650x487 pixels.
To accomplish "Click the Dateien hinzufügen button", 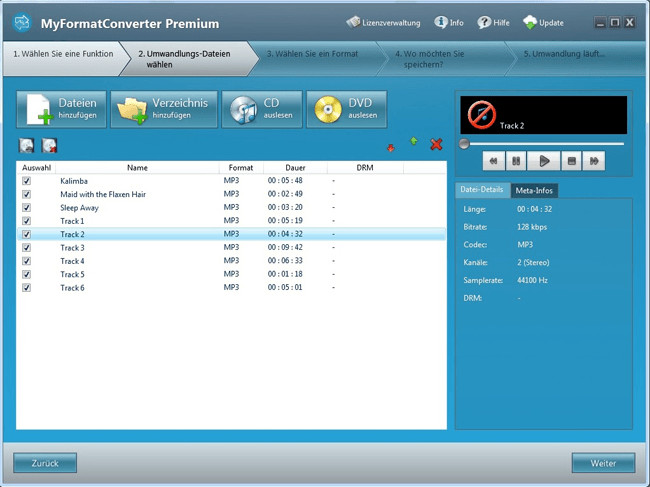I will click(x=60, y=109).
